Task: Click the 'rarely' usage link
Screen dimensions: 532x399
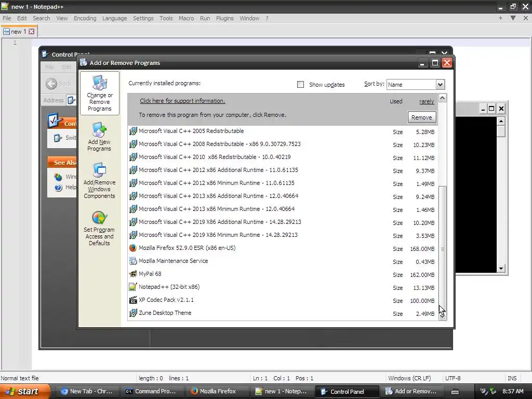Action: (x=427, y=101)
